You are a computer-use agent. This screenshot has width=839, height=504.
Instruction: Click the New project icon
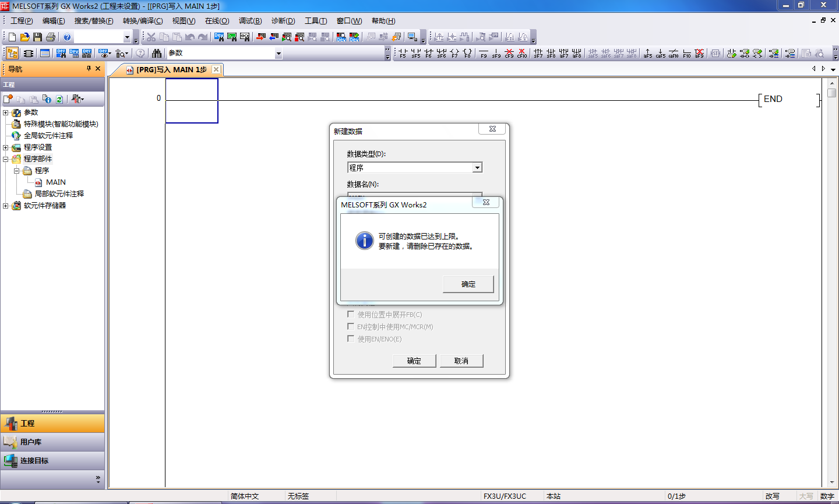(12, 37)
